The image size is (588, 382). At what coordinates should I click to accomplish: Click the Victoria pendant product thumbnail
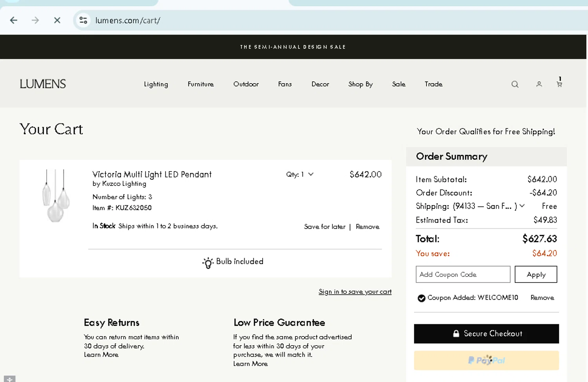(x=55, y=195)
